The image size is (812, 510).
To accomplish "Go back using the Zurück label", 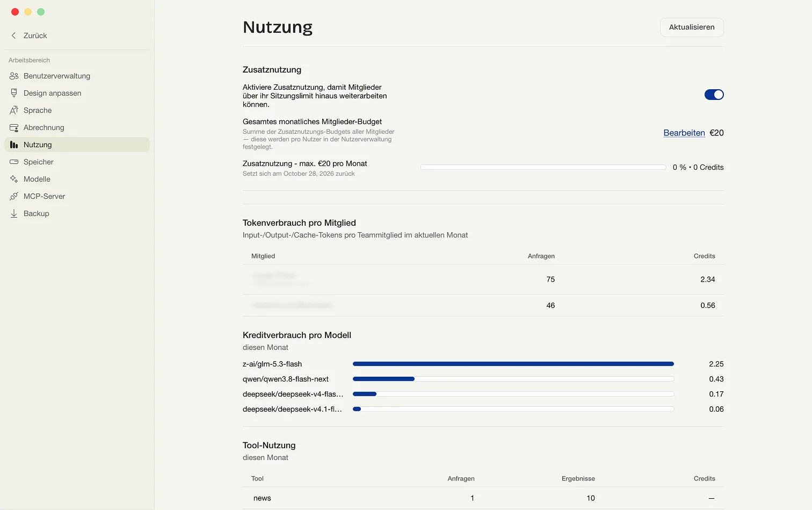I will click(x=35, y=35).
